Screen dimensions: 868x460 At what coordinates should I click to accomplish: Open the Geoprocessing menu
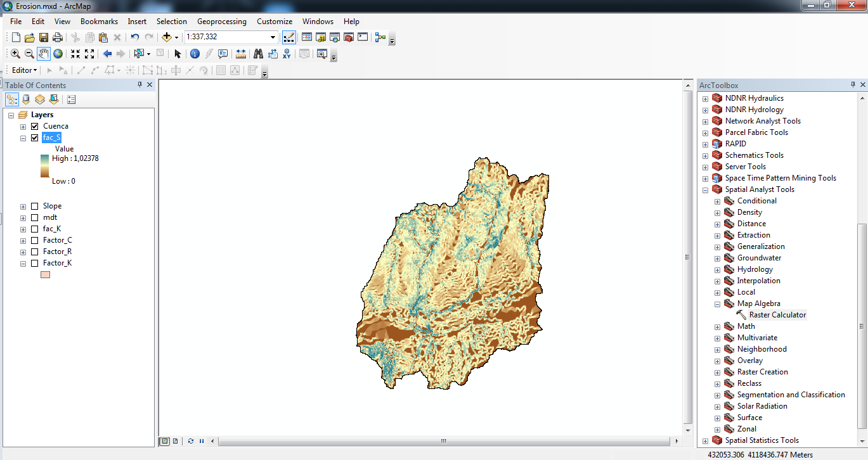(x=222, y=22)
